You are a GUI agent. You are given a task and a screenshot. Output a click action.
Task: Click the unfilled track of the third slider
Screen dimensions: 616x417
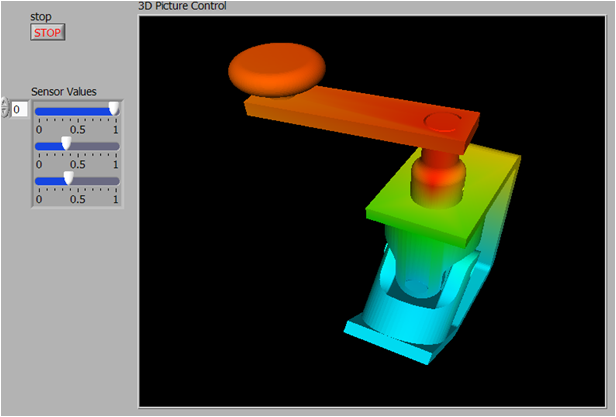pyautogui.click(x=95, y=181)
